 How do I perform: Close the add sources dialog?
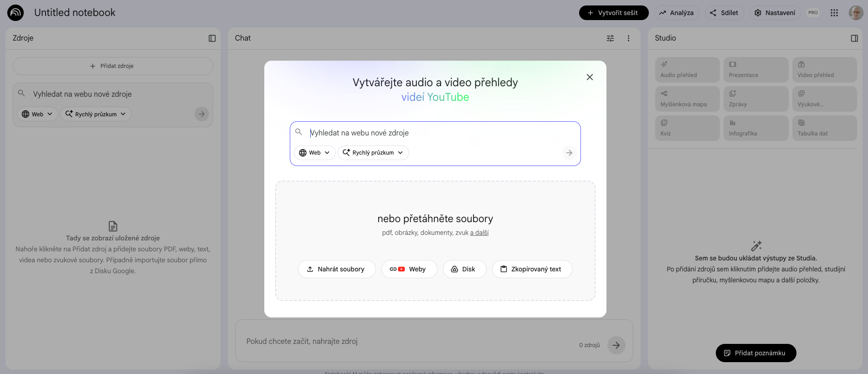point(590,77)
